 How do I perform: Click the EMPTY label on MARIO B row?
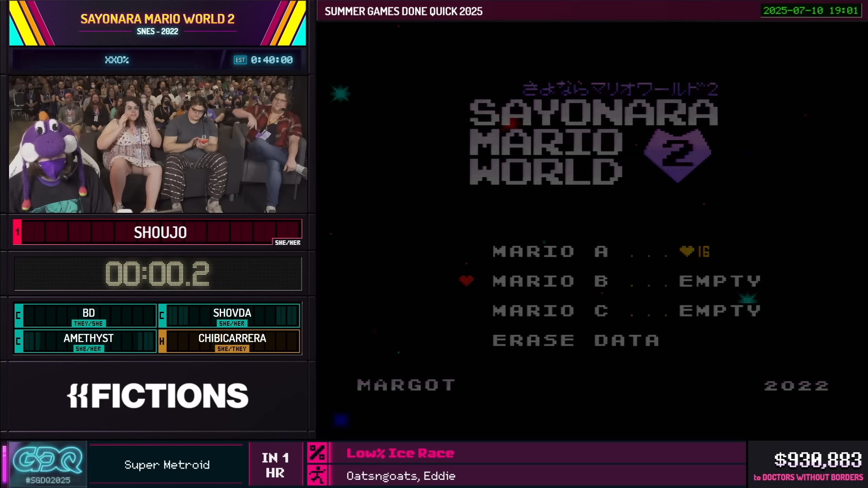coord(720,281)
